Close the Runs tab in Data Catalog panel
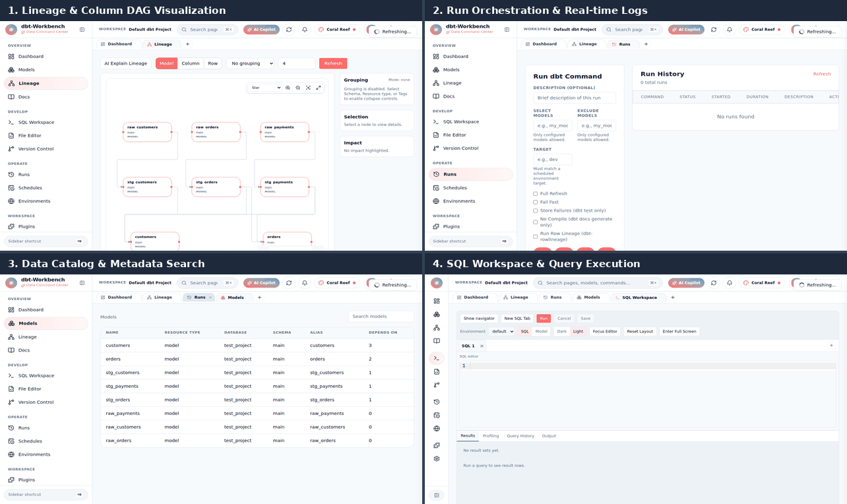This screenshot has height=504, width=847. pos(210,298)
